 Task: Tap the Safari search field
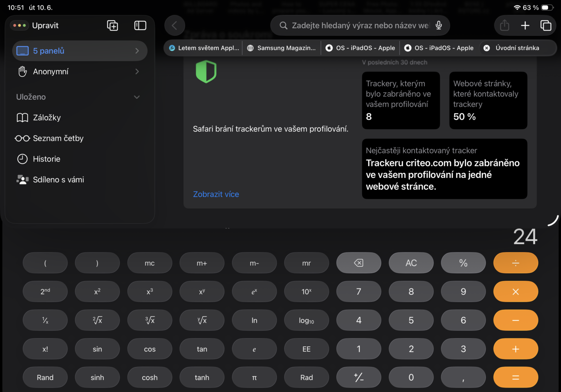click(x=360, y=25)
